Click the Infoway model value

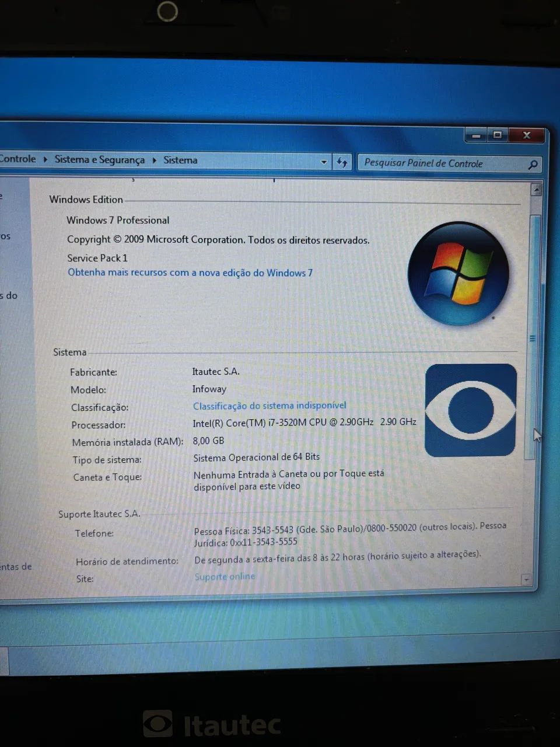[x=209, y=389]
